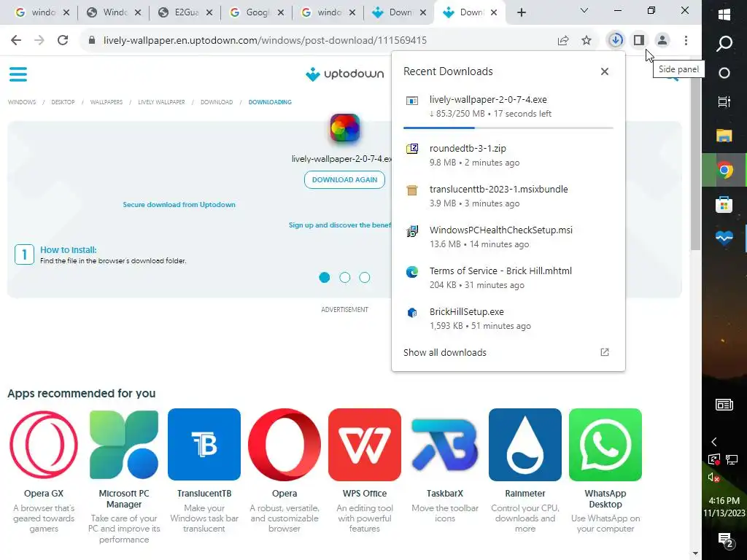This screenshot has width=747, height=560.
Task: Click the share page icon
Action: (563, 40)
